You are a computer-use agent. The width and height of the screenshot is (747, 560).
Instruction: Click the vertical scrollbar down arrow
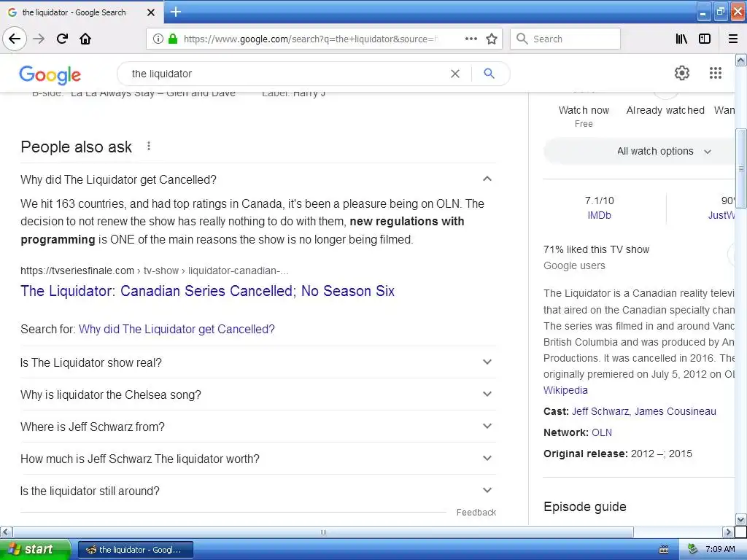pyautogui.click(x=741, y=519)
